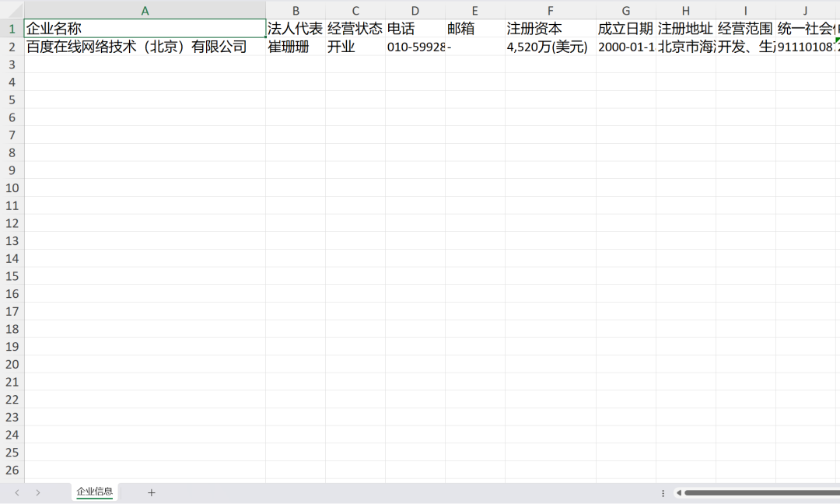Click the three-dot handle near scrollbar

pyautogui.click(x=663, y=493)
